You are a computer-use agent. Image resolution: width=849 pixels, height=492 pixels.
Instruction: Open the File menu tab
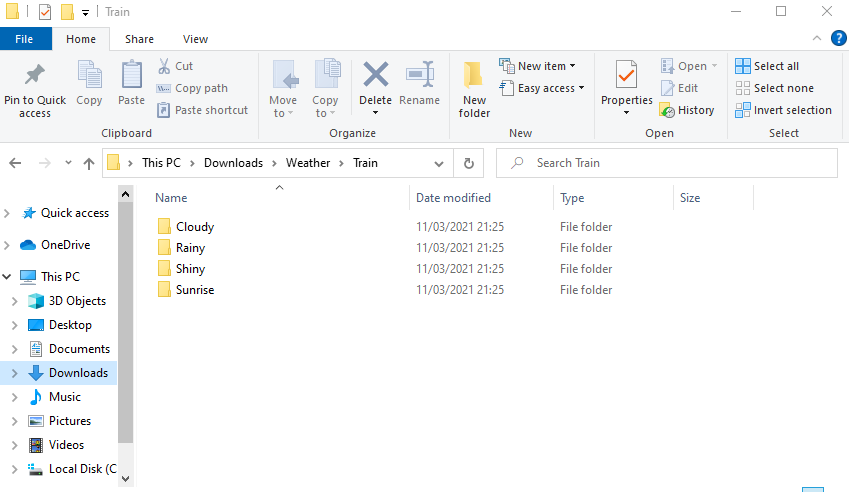pos(24,39)
